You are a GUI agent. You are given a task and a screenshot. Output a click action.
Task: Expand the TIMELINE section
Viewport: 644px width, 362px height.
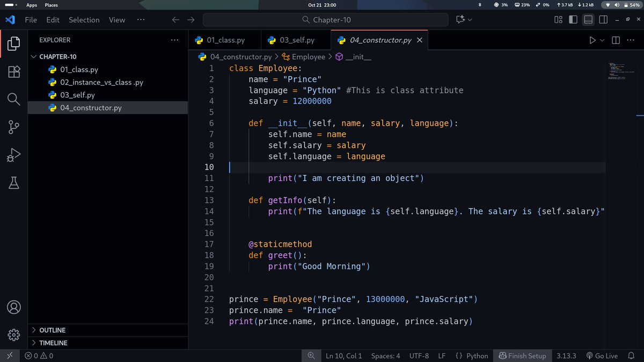[x=108, y=343]
